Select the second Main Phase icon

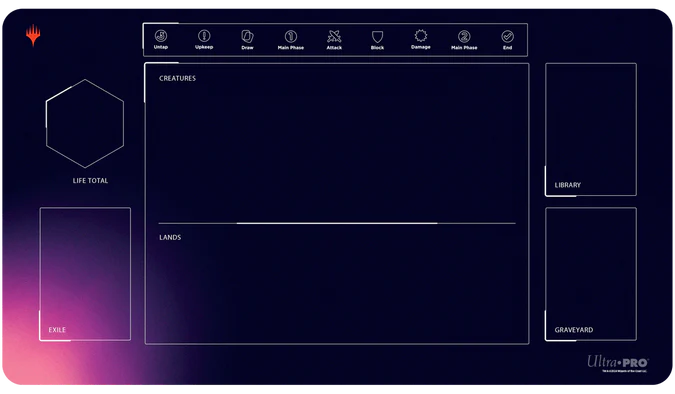[x=464, y=36]
